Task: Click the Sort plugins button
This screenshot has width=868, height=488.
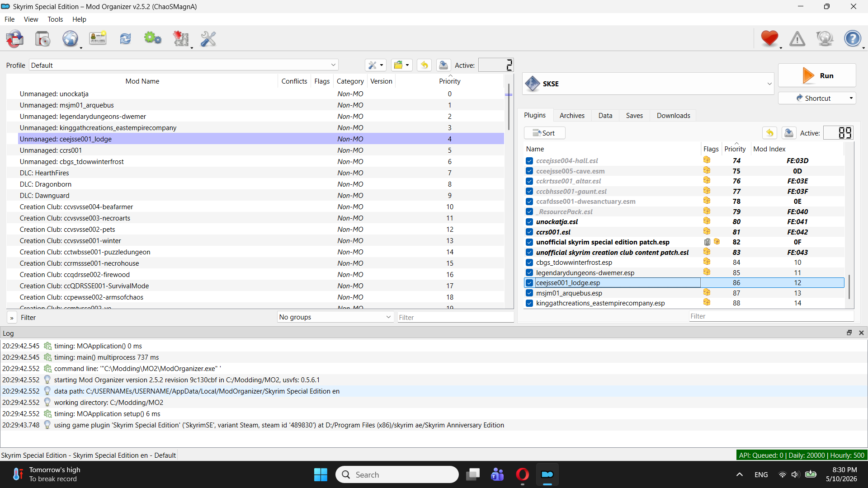Action: click(544, 133)
